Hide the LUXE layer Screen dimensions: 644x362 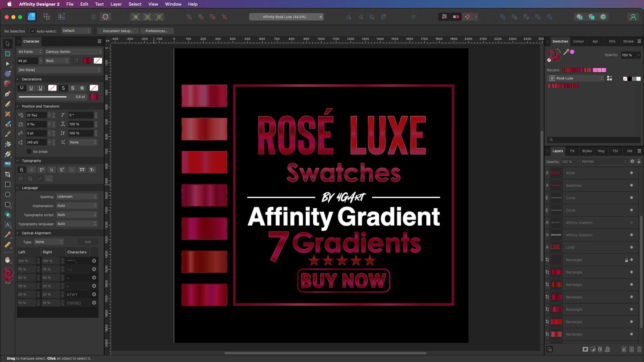[631, 248]
